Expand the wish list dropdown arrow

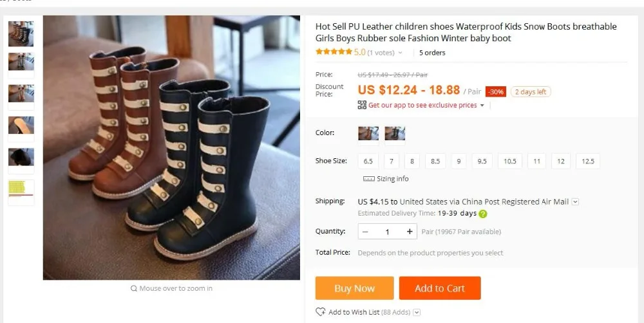click(x=417, y=312)
